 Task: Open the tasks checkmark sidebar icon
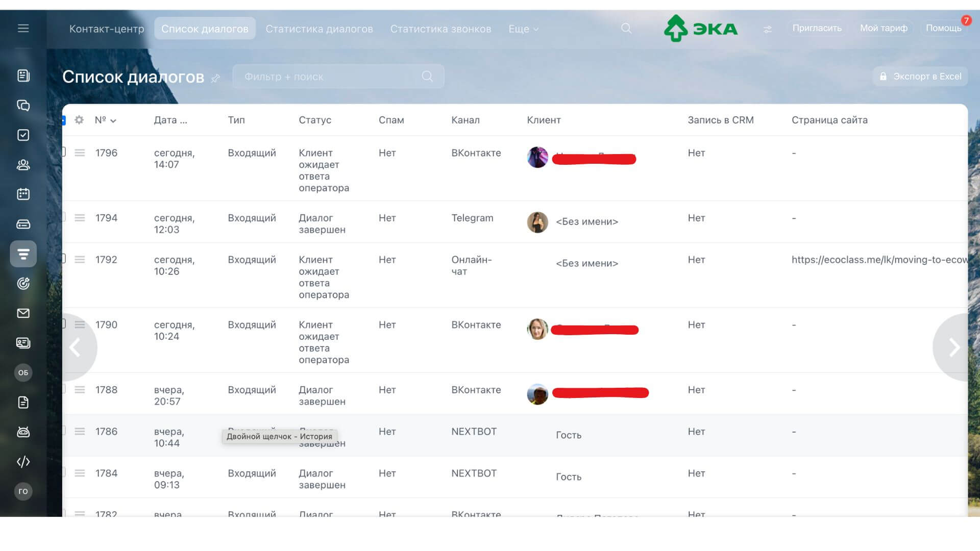23,135
